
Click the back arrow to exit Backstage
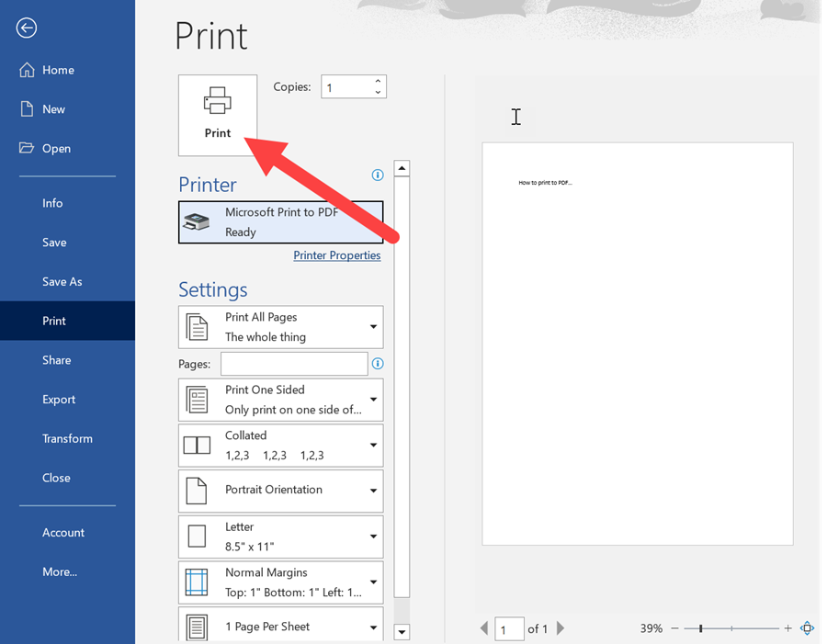click(x=27, y=28)
